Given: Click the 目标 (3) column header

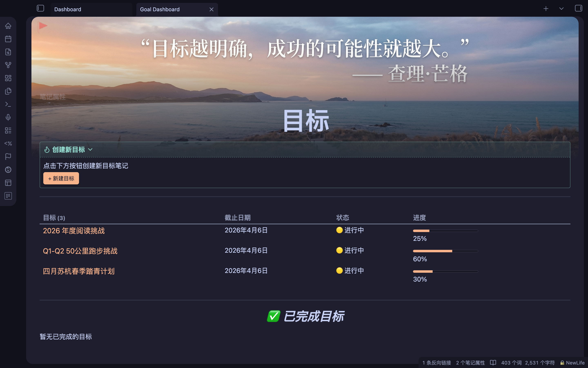Looking at the screenshot, I should click(x=54, y=218).
